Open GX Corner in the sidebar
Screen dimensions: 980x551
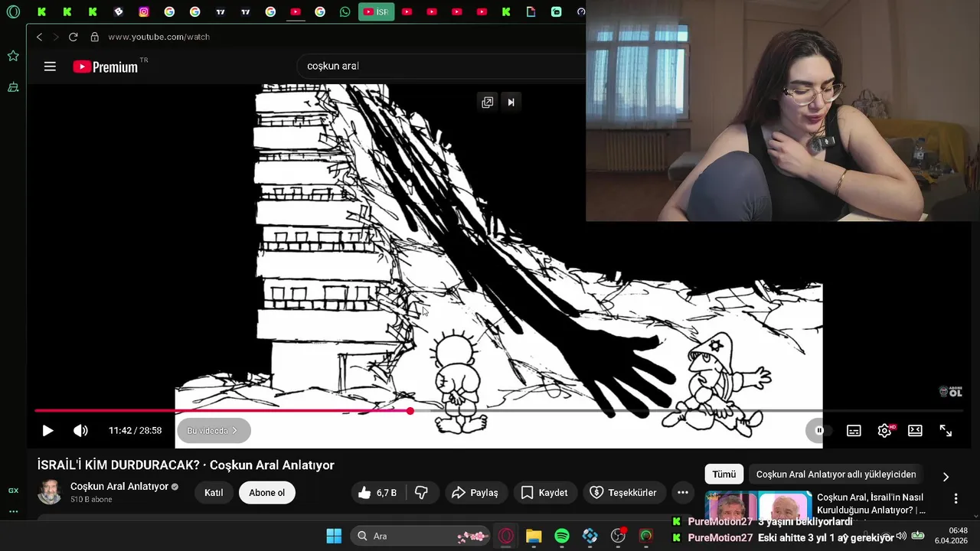pos(13,491)
